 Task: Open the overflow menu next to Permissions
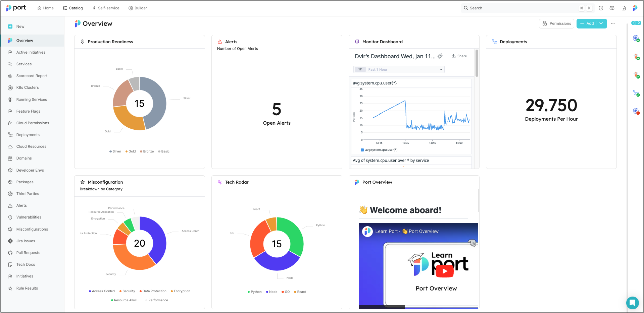[613, 23]
